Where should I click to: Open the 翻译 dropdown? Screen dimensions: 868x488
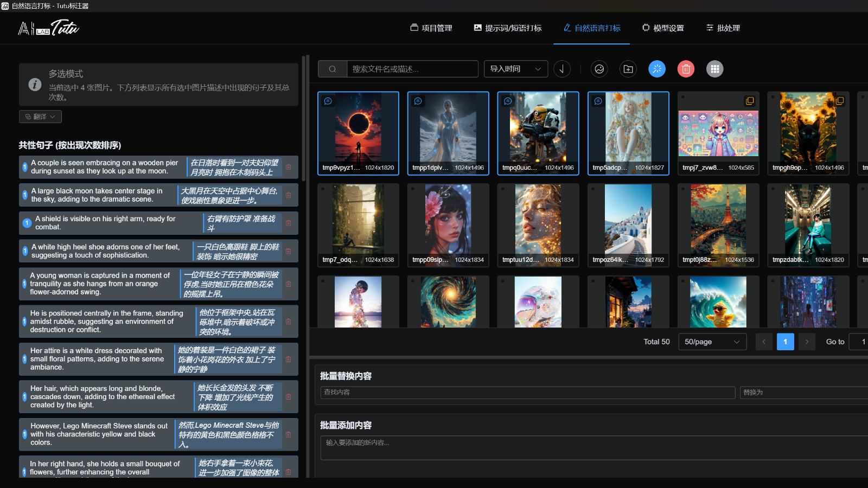coord(40,117)
